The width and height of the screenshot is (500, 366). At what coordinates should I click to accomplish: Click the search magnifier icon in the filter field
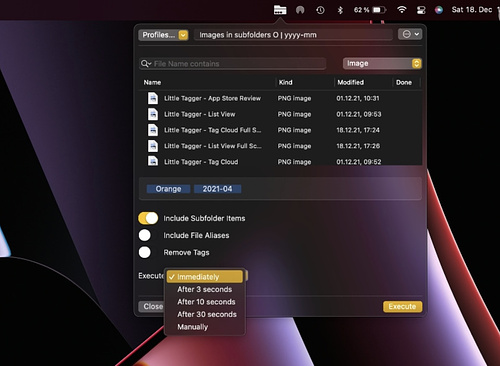point(146,64)
